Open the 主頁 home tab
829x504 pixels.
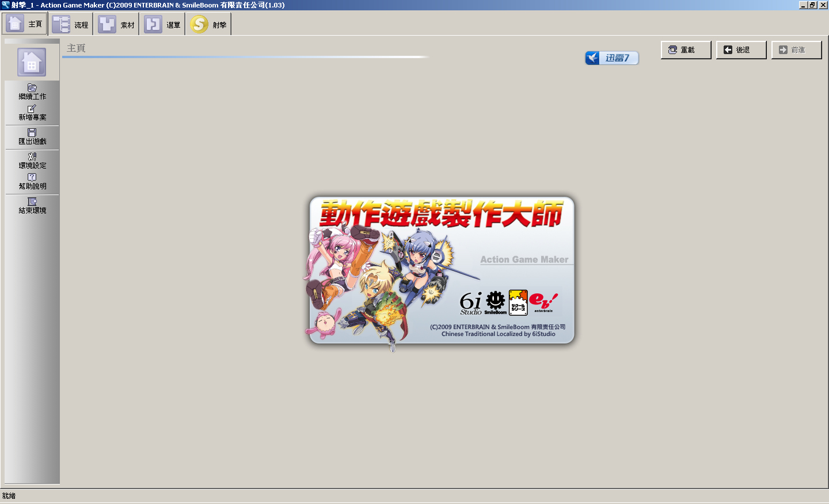pyautogui.click(x=25, y=24)
